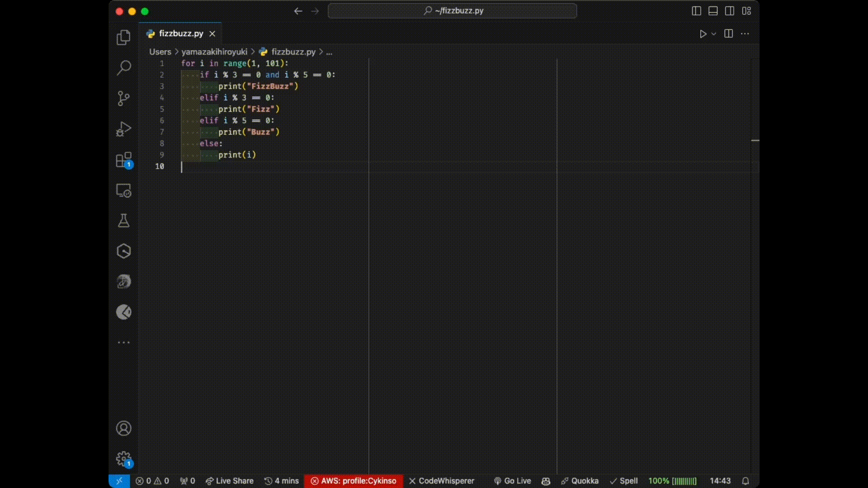Open the round icon below the hexagon icon

pyautogui.click(x=123, y=282)
